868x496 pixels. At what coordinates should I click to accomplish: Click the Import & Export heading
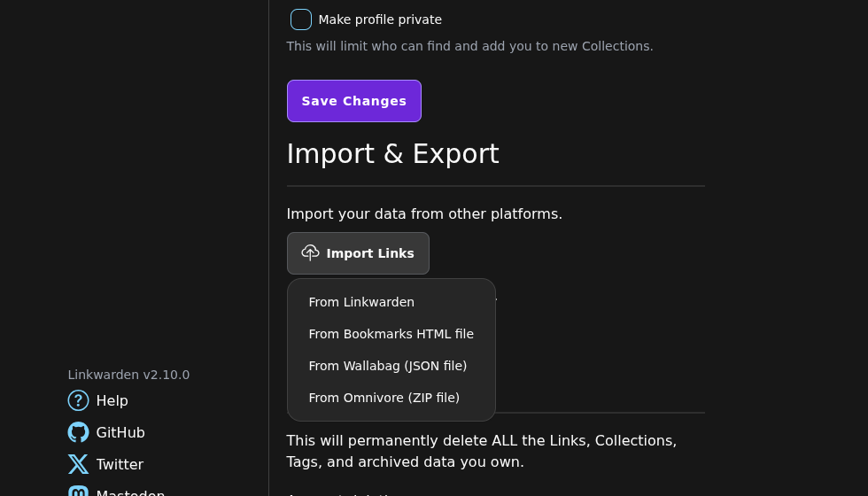tap(392, 154)
